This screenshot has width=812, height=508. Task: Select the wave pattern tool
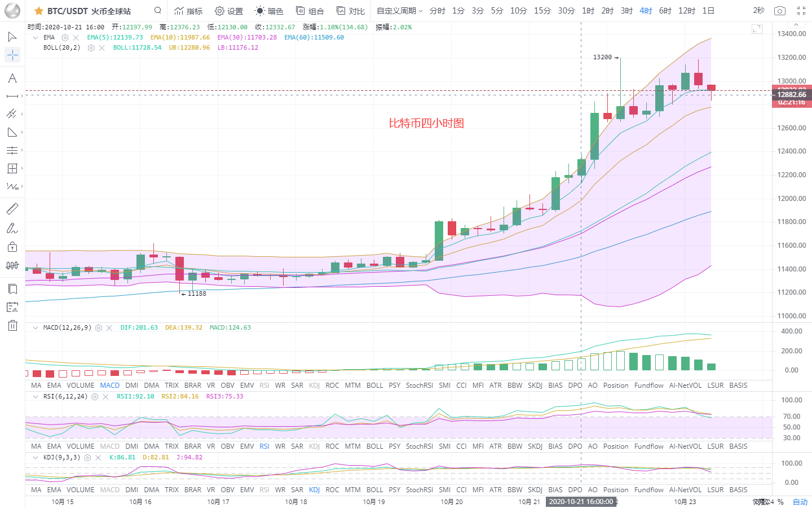click(x=12, y=186)
